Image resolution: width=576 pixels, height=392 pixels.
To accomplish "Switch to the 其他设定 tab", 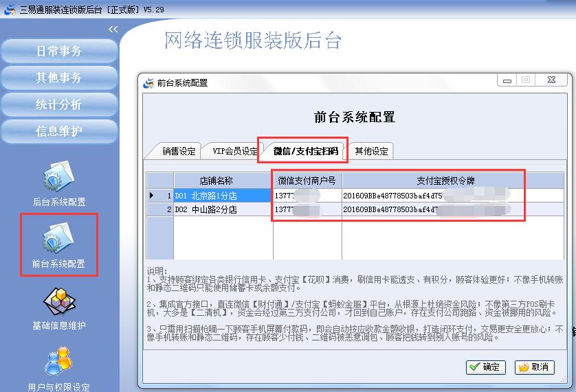I will pos(371,151).
